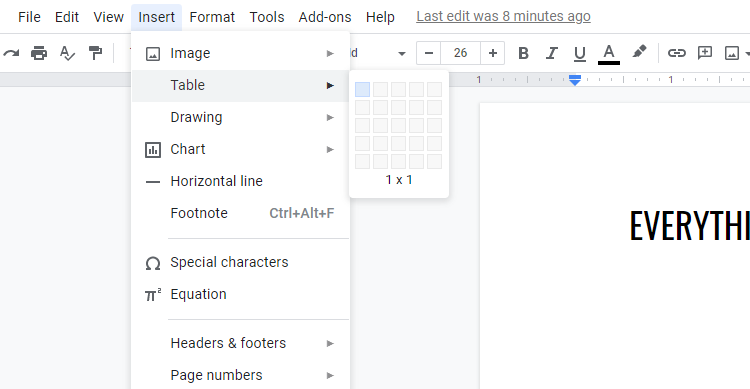Expand the Drawing submenu arrow

click(x=330, y=117)
